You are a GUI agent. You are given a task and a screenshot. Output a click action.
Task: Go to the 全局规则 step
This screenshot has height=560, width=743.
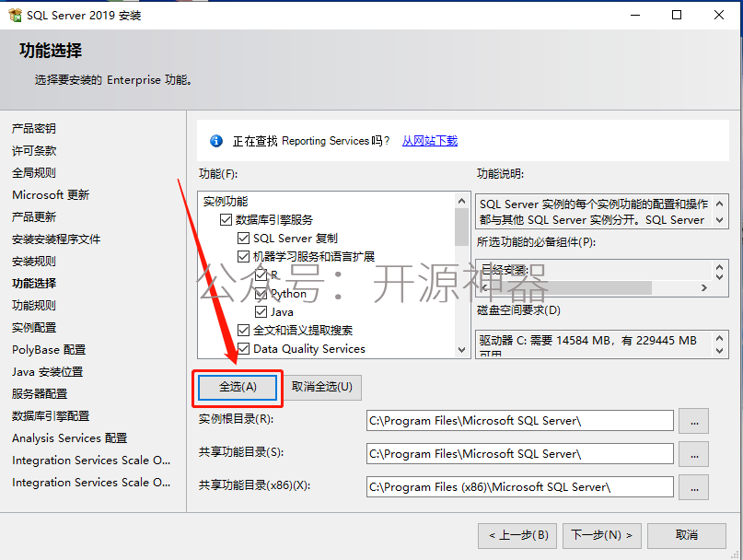tap(34, 172)
